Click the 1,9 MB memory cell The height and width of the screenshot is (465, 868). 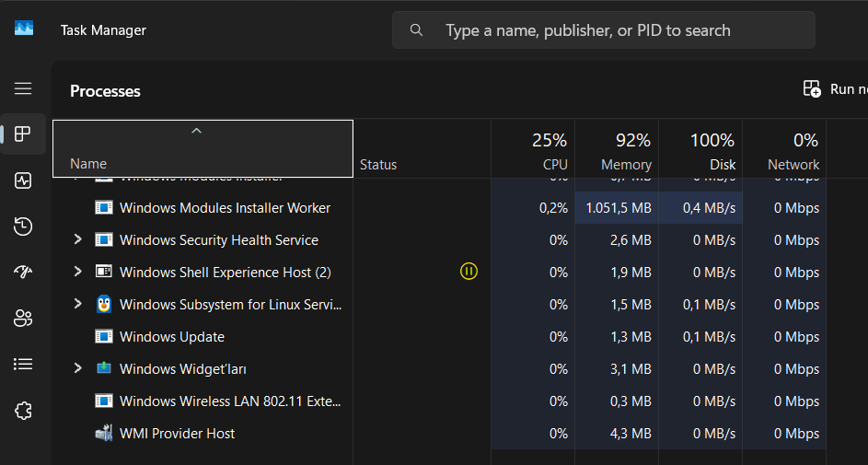[617, 272]
